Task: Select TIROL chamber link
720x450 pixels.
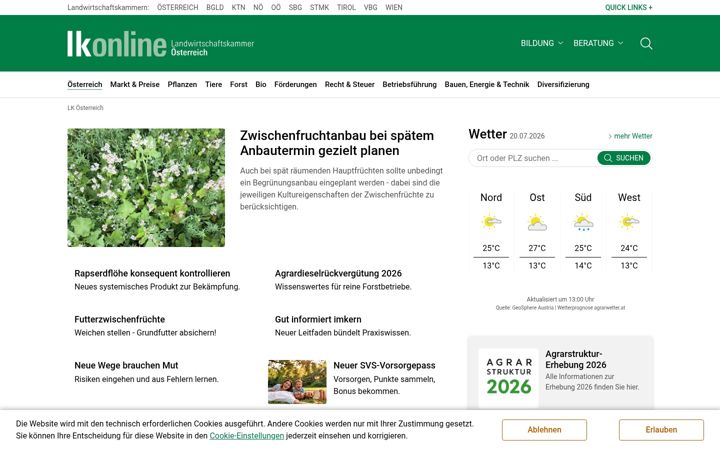Action: click(x=346, y=7)
